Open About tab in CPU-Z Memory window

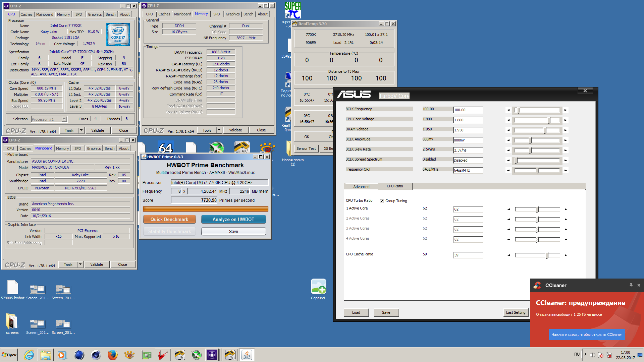pos(263,14)
